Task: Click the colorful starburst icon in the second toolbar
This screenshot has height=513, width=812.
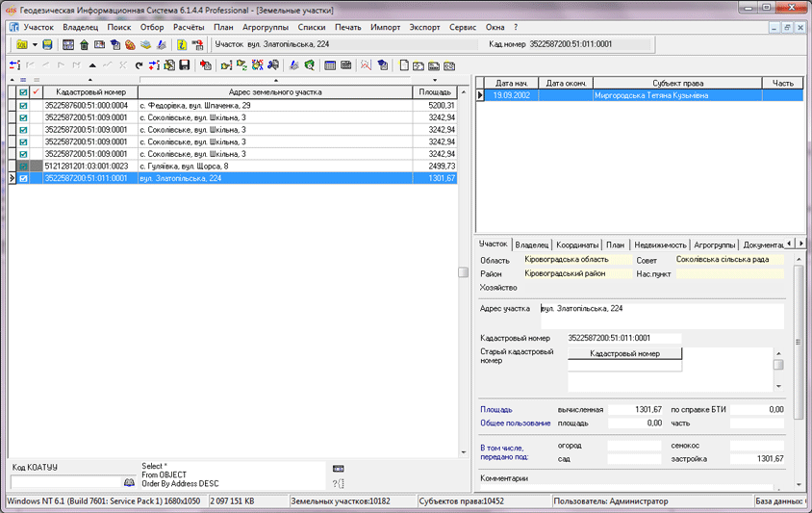Action: coord(258,65)
